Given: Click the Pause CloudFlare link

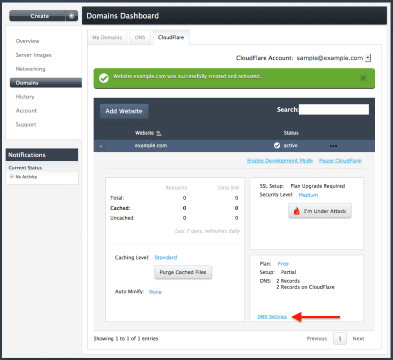Looking at the screenshot, I should coord(340,161).
